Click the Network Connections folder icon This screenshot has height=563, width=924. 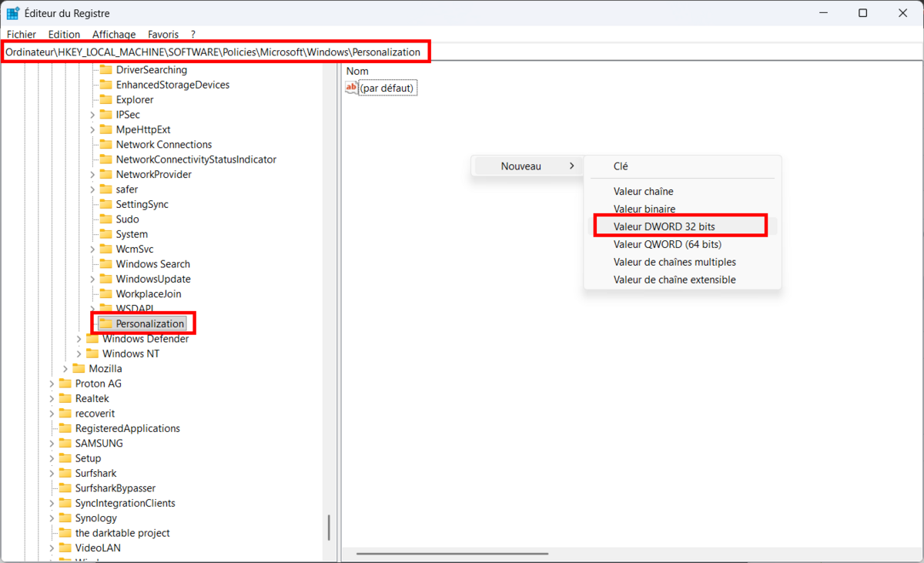[x=105, y=145]
